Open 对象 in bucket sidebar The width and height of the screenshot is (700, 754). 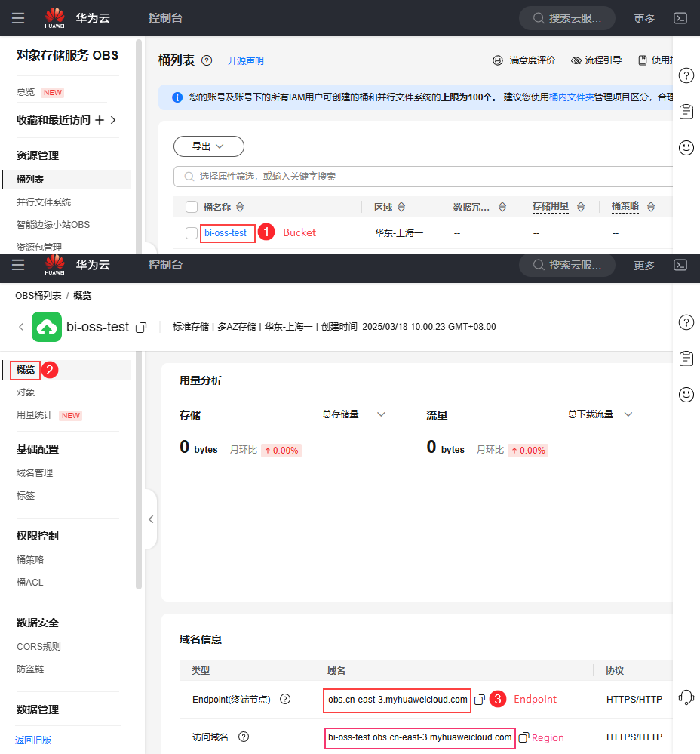pyautogui.click(x=26, y=392)
